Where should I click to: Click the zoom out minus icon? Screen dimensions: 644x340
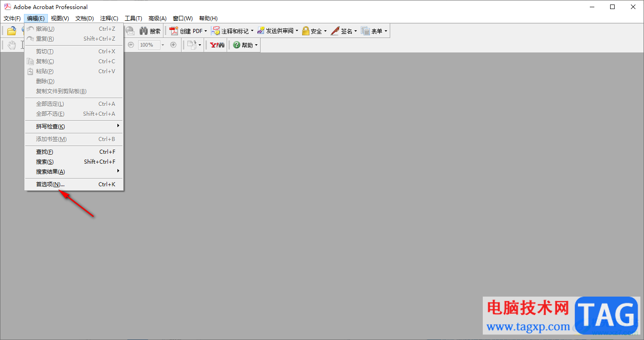(131, 45)
